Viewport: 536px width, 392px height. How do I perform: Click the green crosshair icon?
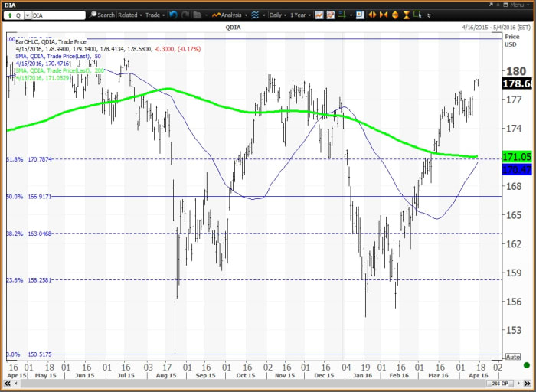coord(342,15)
